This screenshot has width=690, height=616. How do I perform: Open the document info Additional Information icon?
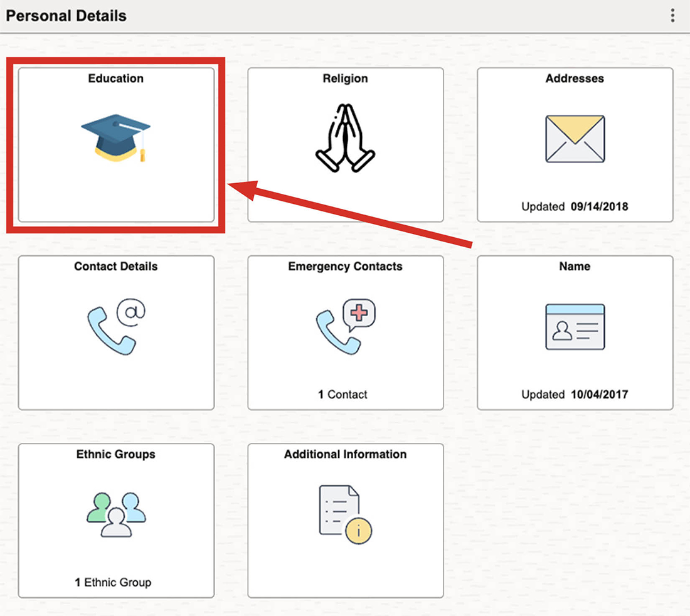(345, 514)
